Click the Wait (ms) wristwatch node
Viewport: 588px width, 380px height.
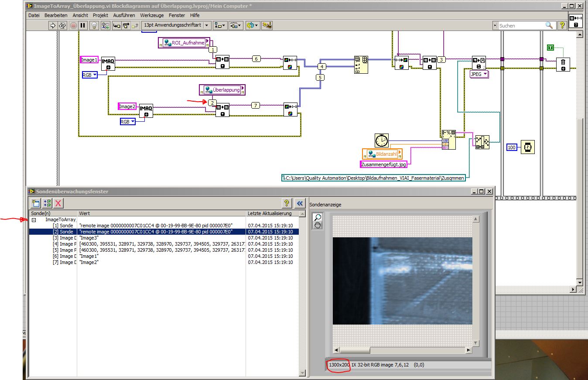(x=528, y=147)
